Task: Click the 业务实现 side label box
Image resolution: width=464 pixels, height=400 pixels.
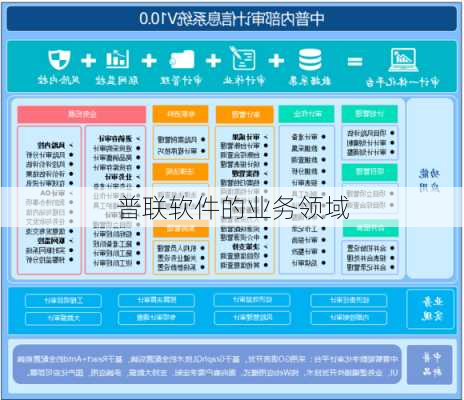Action: [x=431, y=309]
